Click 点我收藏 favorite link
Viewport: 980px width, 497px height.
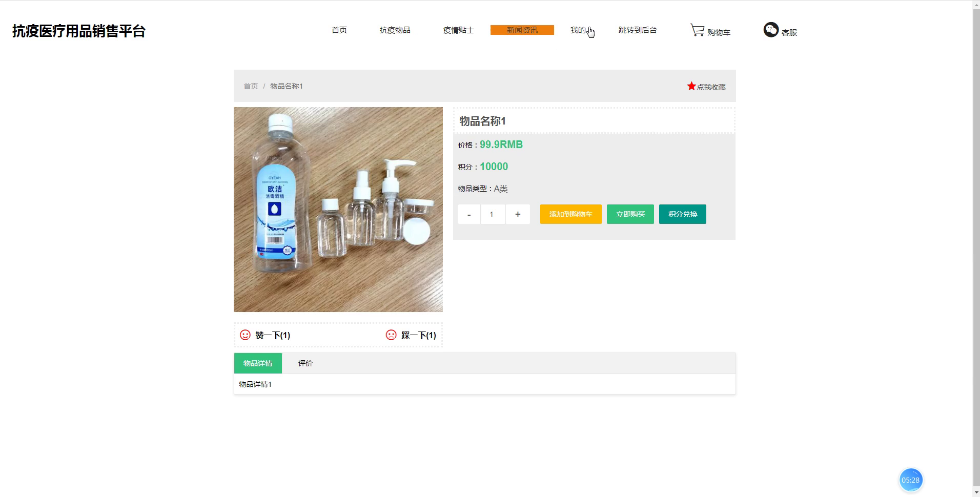click(711, 87)
